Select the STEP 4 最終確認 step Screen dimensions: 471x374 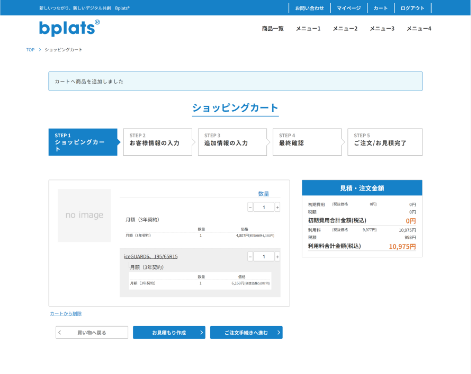click(x=307, y=142)
